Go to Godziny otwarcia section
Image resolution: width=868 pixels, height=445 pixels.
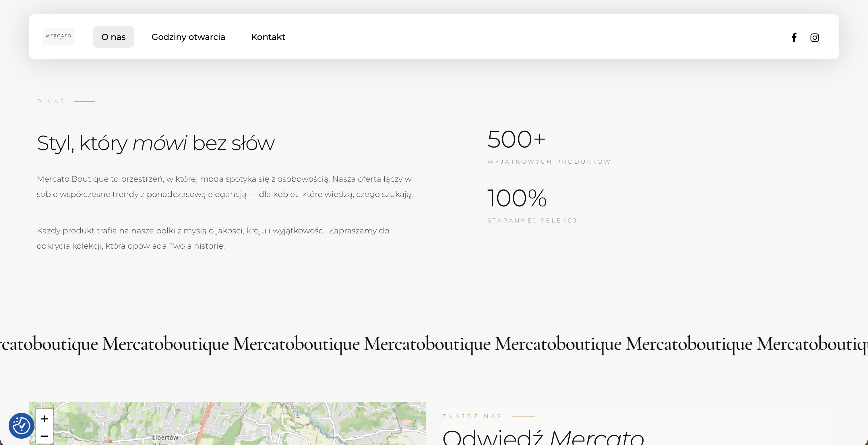pyautogui.click(x=188, y=37)
